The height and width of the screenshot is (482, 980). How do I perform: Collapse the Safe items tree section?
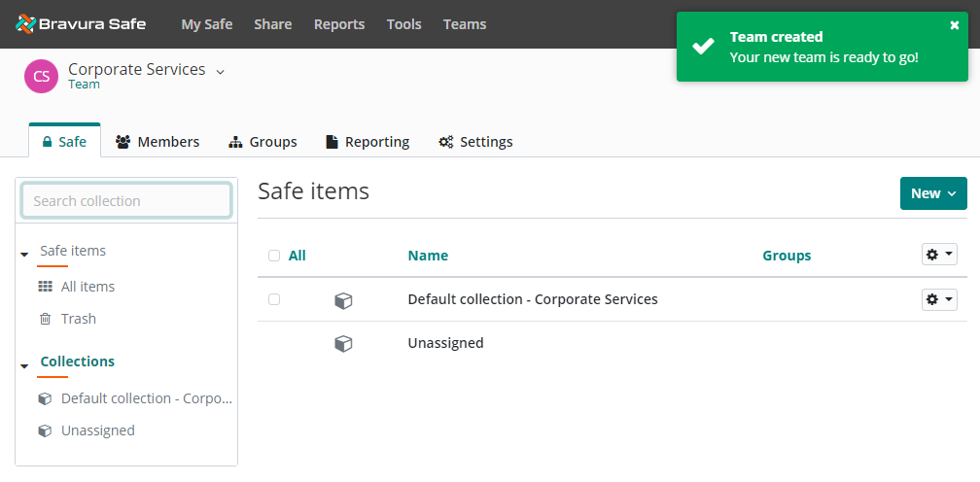24,255
